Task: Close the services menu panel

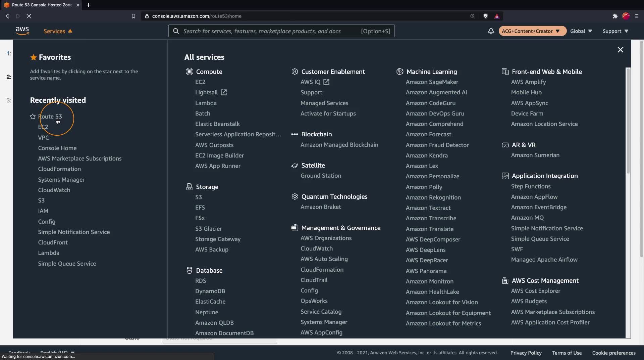Action: coord(620,50)
